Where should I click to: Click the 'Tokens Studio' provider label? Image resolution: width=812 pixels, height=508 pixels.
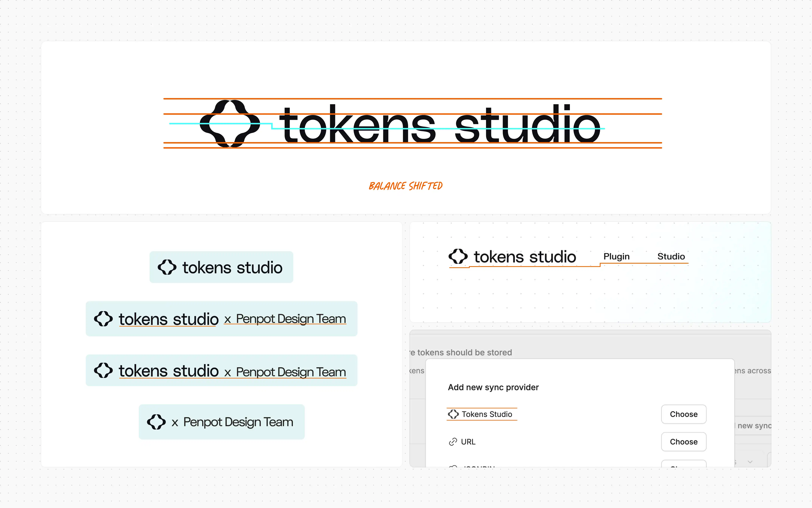click(x=487, y=414)
